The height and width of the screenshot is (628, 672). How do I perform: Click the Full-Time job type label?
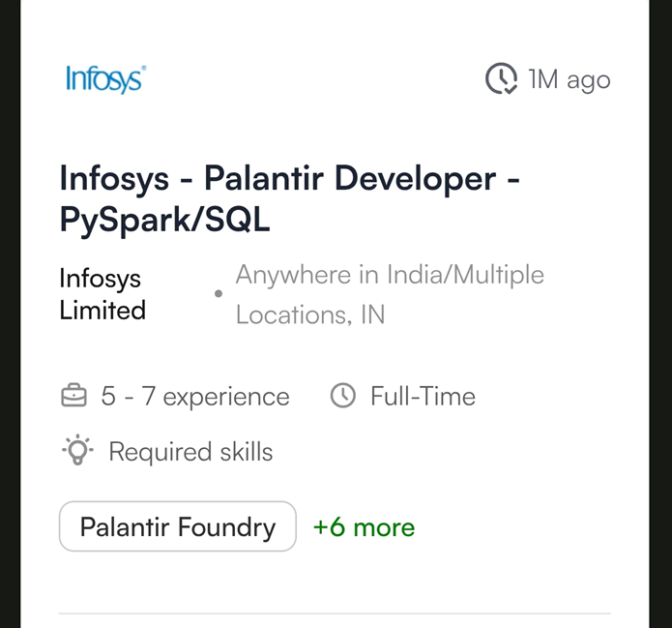click(x=423, y=397)
